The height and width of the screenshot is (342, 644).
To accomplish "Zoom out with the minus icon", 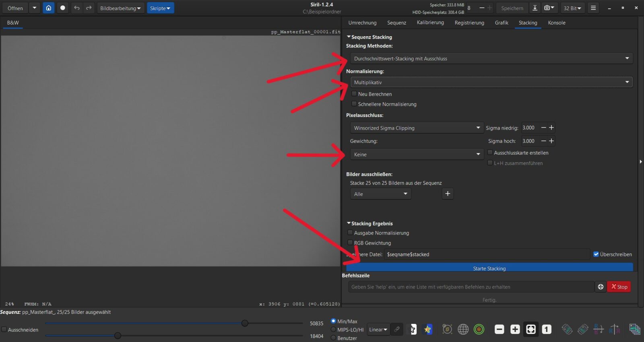I will click(x=499, y=330).
